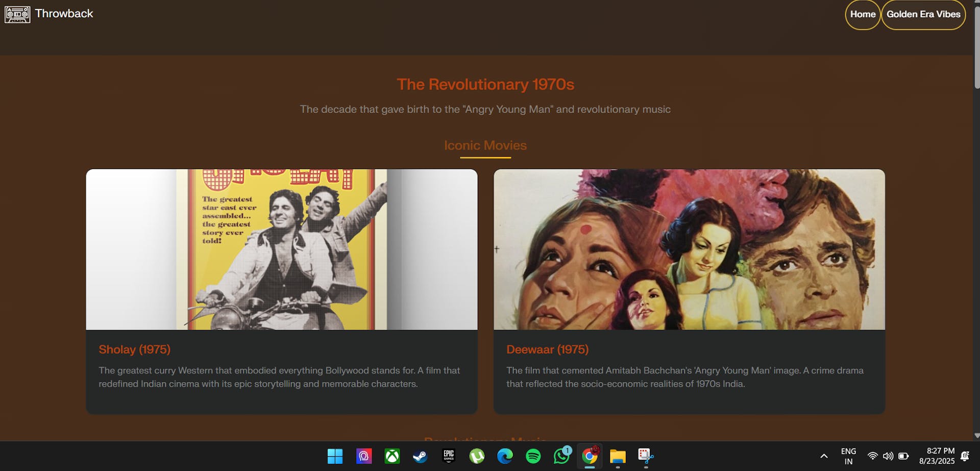Click the scrollbar down arrow
Screen dimensions: 980x471
(x=977, y=436)
